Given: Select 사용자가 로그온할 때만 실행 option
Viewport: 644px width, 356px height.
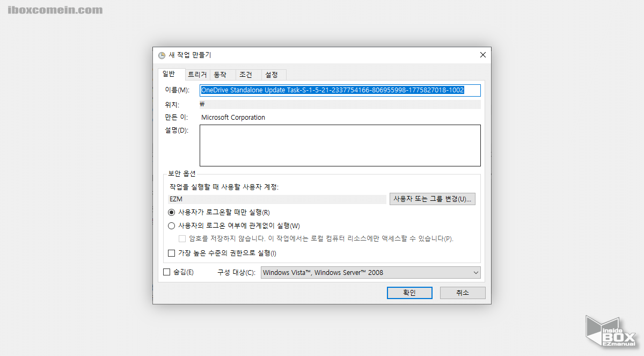Looking at the screenshot, I should (x=171, y=213).
